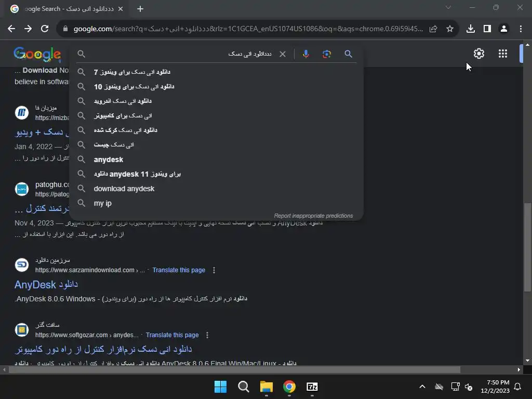Screen dimensions: 532x399
Task: Open the notification bell
Action: pyautogui.click(x=518, y=387)
